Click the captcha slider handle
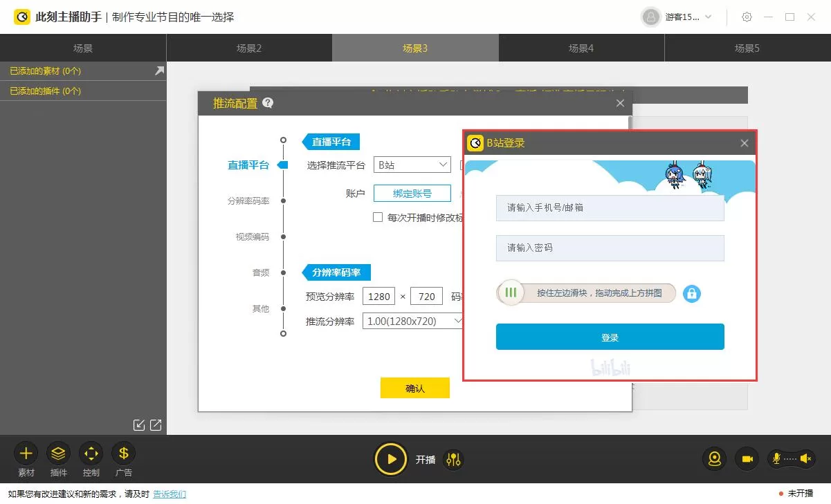Viewport: 831px width, 504px height. click(511, 292)
